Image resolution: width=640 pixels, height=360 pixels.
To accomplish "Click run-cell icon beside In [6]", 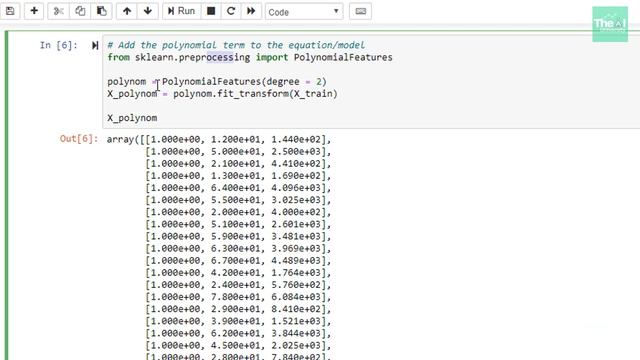I will pos(95,45).
